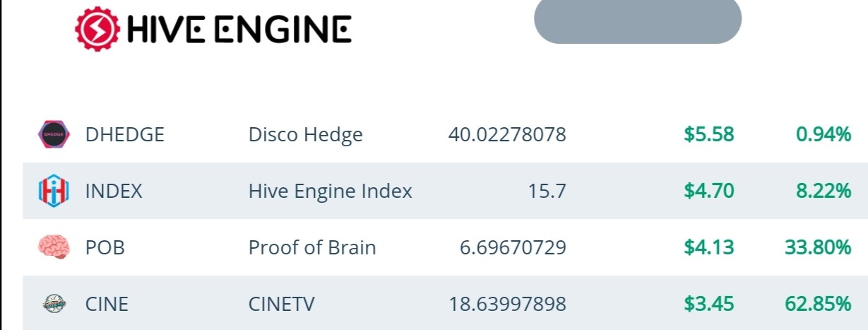Select the DHEDGE balance 40.02278078
The height and width of the screenshot is (330, 868).
point(507,134)
